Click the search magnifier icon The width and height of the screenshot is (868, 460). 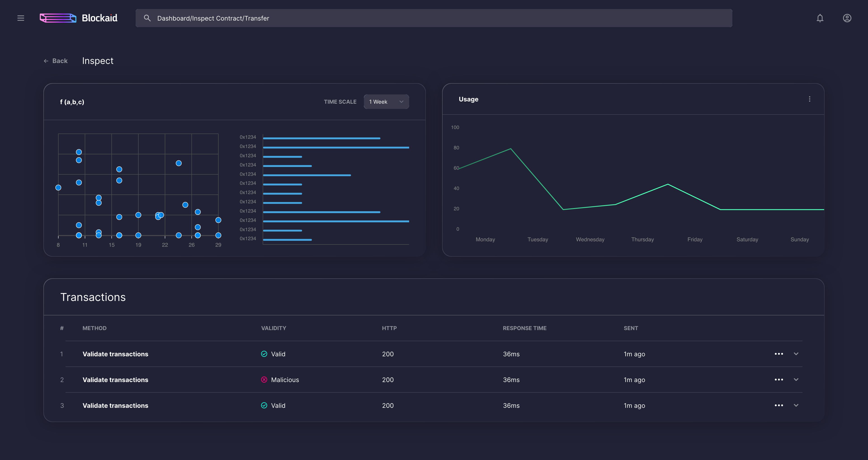coord(147,18)
